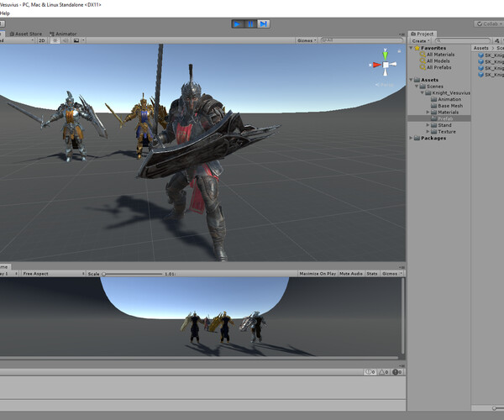This screenshot has width=504, height=420.
Task: Click the white right cone on gizmo
Action: [393, 65]
